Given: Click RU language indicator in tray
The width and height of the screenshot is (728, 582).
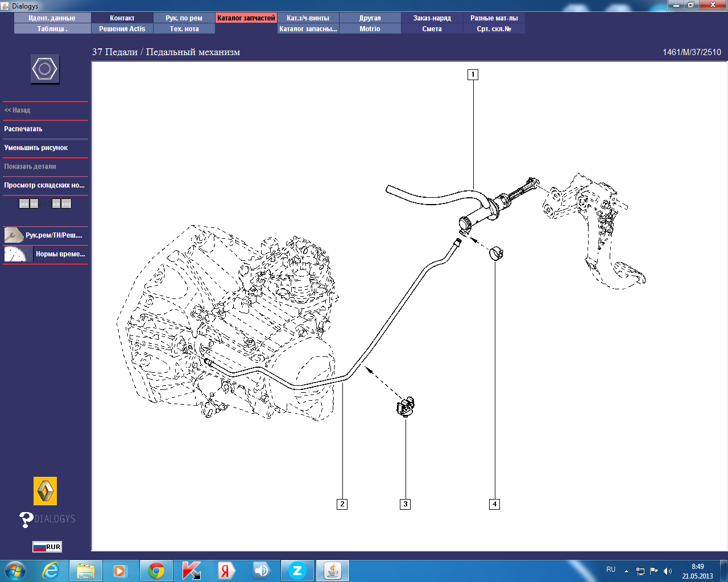Looking at the screenshot, I should (611, 569).
